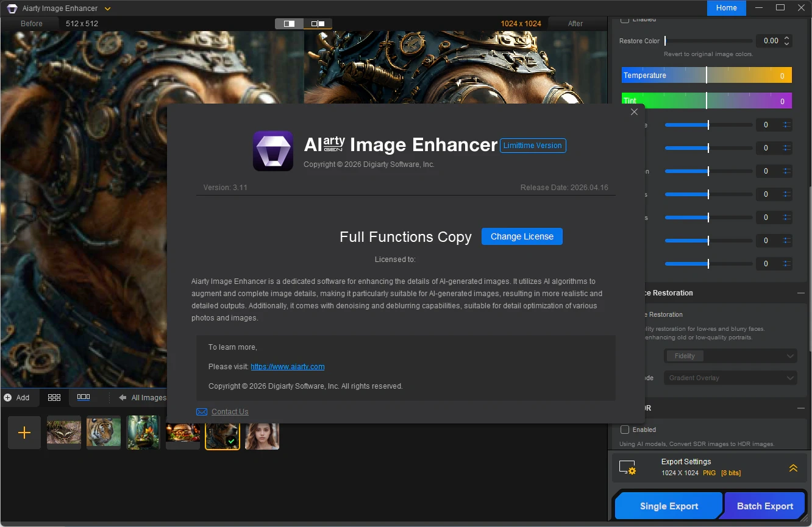This screenshot has width=812, height=527.
Task: Click the Change License button
Action: pos(522,236)
